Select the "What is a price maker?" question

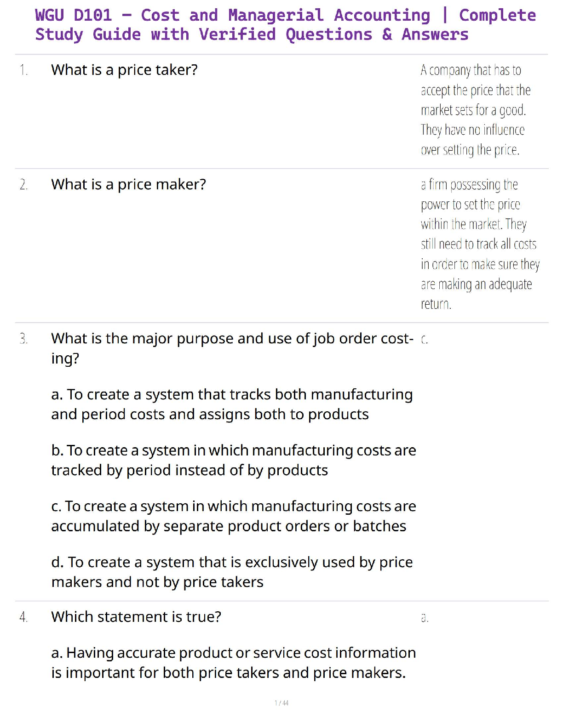click(x=128, y=184)
